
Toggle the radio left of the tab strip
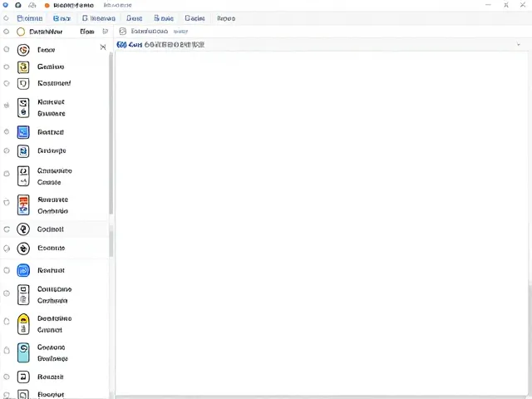click(6, 18)
